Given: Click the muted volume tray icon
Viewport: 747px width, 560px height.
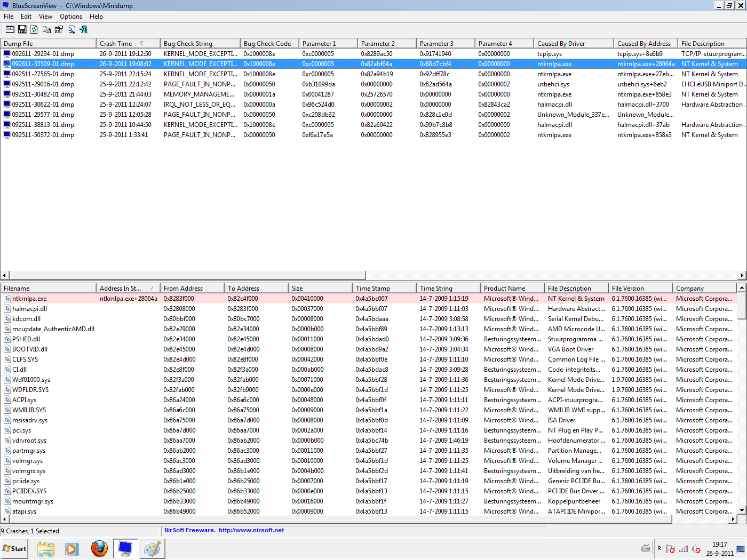Looking at the screenshot, I should point(696,549).
